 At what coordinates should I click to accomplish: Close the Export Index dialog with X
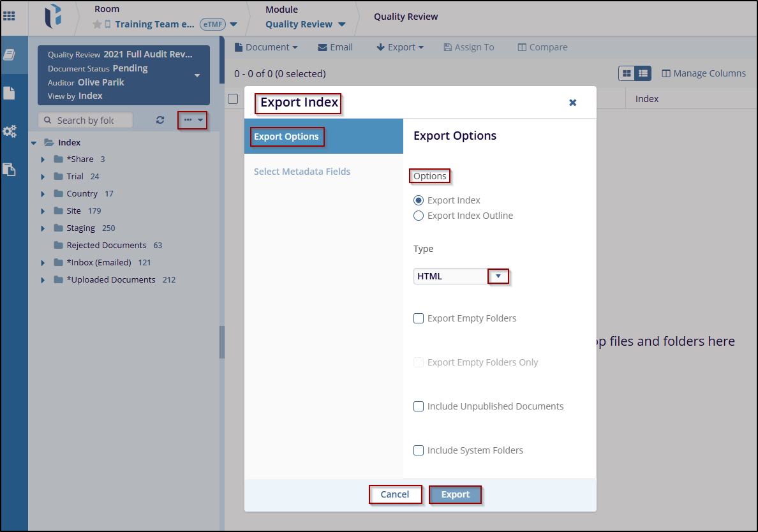pyautogui.click(x=572, y=103)
